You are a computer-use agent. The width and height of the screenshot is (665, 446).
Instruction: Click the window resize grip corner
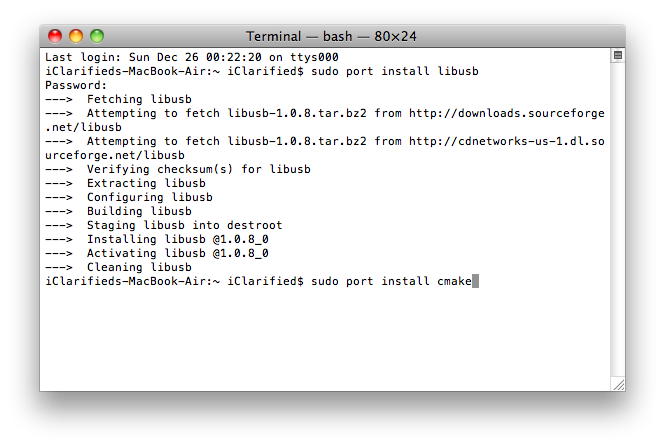[x=618, y=383]
